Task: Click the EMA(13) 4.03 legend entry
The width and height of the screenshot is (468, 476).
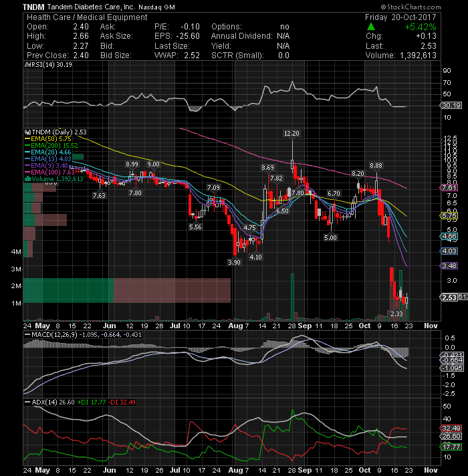Action: 48,158
